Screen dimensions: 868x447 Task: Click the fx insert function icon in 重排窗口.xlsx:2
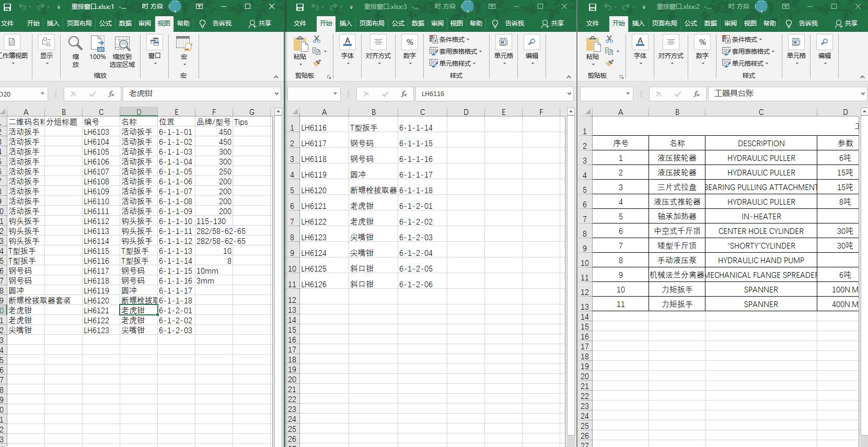pos(697,94)
